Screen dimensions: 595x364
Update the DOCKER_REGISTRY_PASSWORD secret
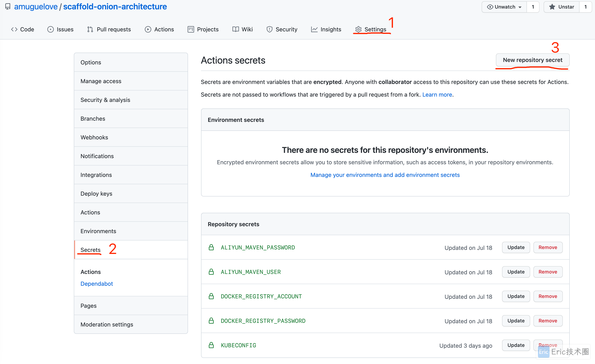[516, 321]
